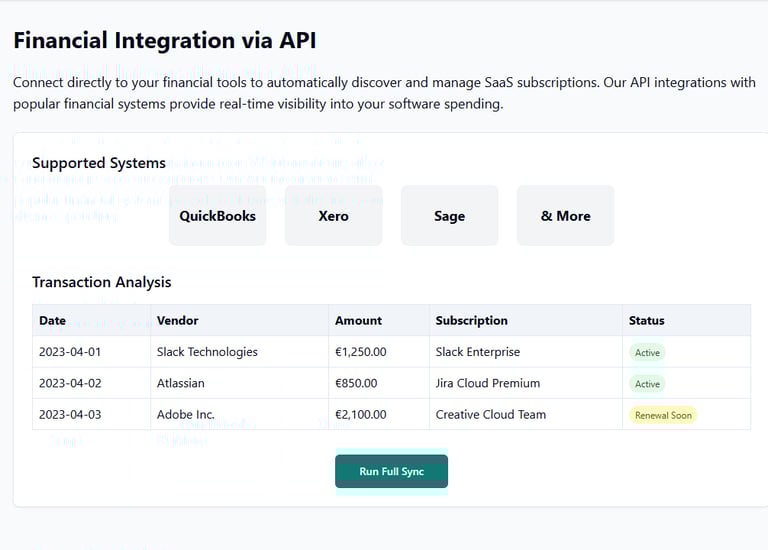Click vendor Slack Technologies
Screen dimensions: 768x550
click(x=207, y=352)
